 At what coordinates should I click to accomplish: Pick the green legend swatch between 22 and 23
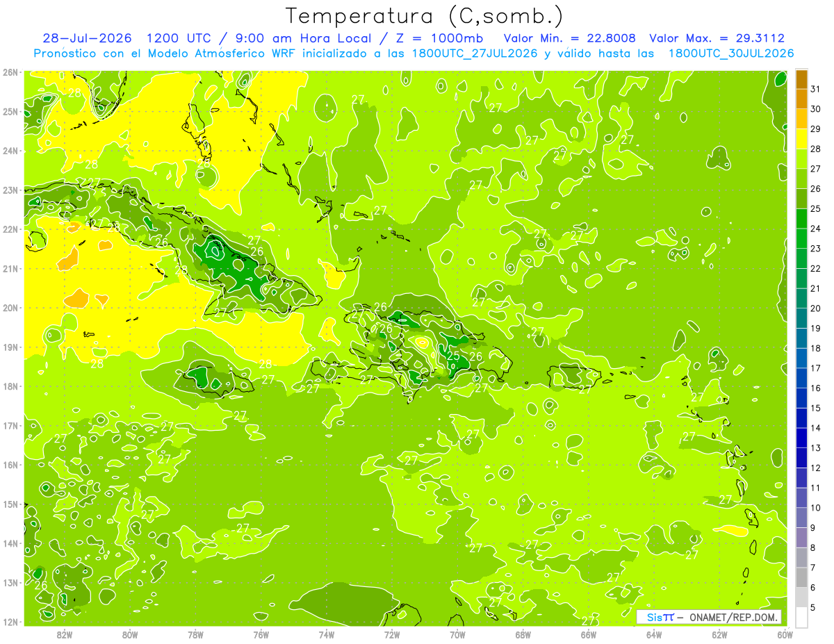tap(801, 258)
